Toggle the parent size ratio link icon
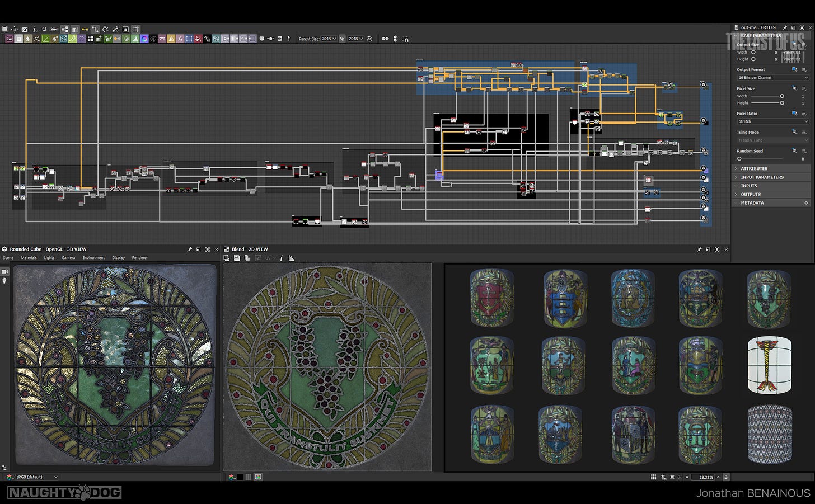The height and width of the screenshot is (504, 815). tap(342, 39)
